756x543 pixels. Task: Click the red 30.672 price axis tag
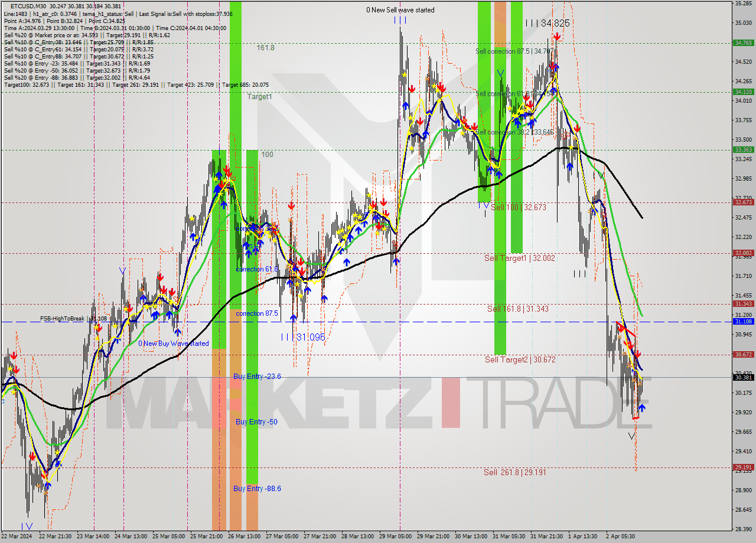(742, 354)
